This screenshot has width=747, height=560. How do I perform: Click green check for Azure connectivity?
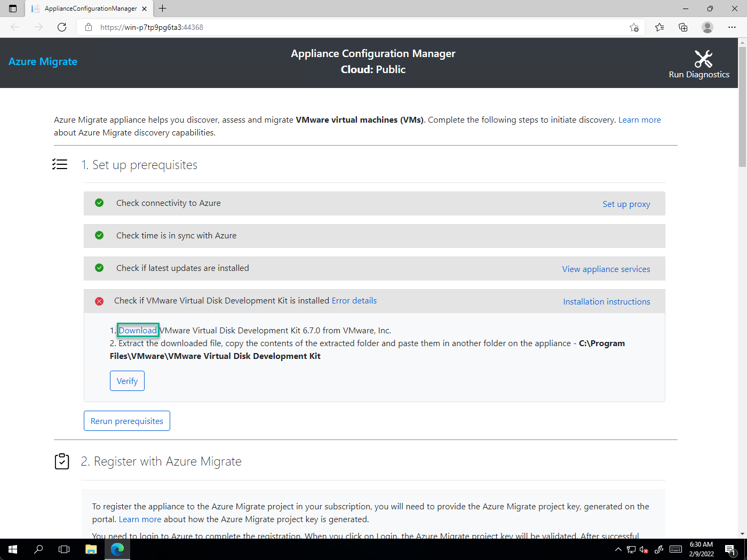tap(99, 203)
